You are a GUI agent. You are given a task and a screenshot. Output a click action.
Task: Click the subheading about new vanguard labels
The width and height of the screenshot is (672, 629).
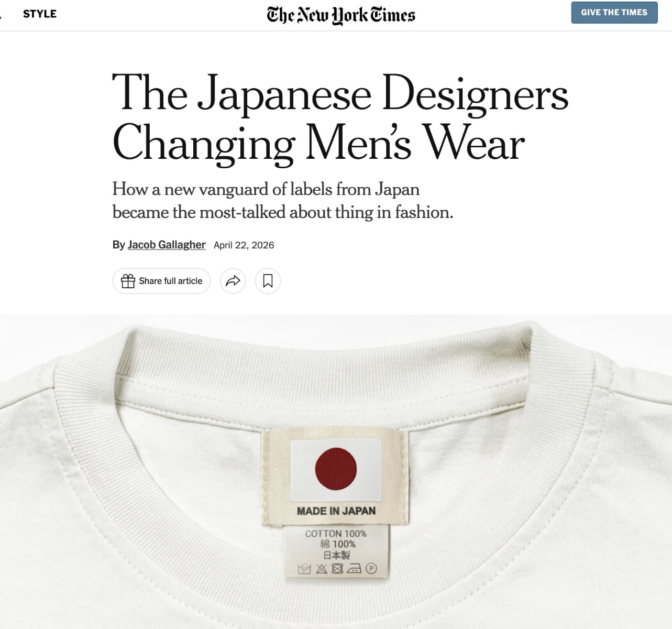pyautogui.click(x=283, y=201)
